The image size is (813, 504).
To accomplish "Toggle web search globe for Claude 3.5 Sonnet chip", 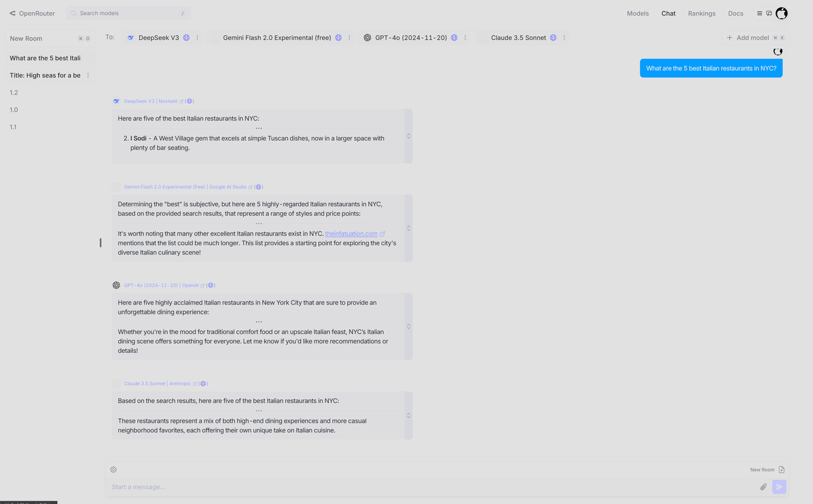I will click(553, 38).
